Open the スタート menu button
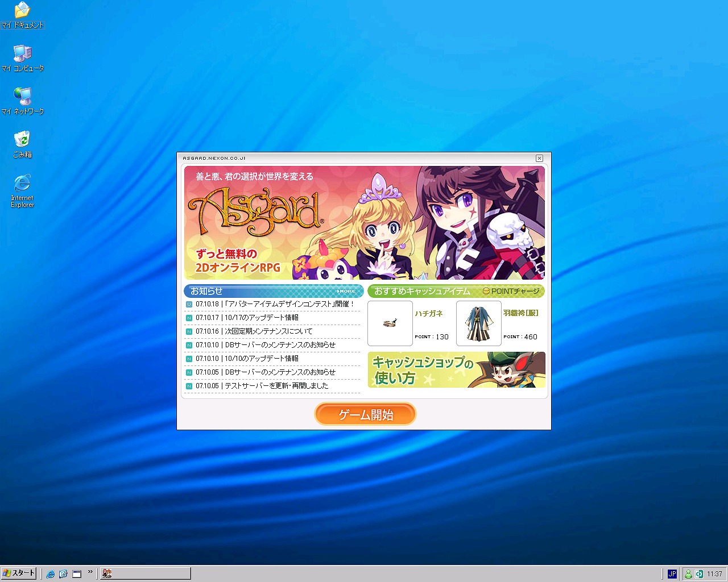Viewport: 728px width, 582px height. pyautogui.click(x=19, y=573)
